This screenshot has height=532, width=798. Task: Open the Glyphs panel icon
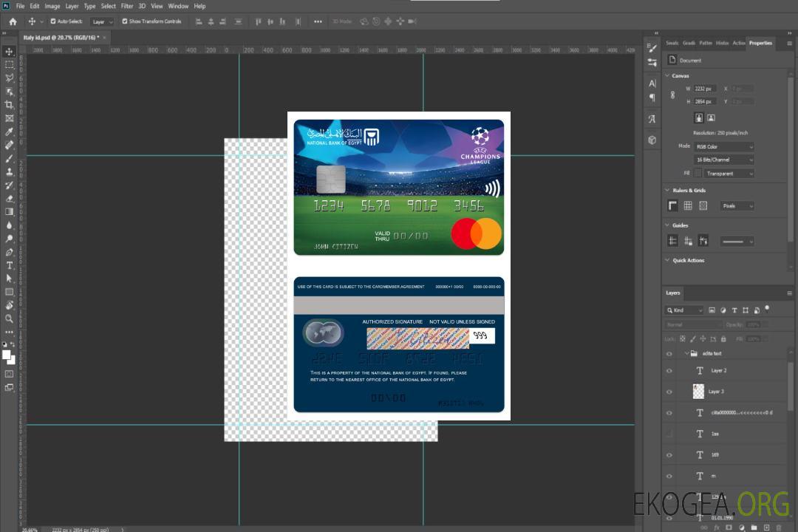[x=652, y=119]
